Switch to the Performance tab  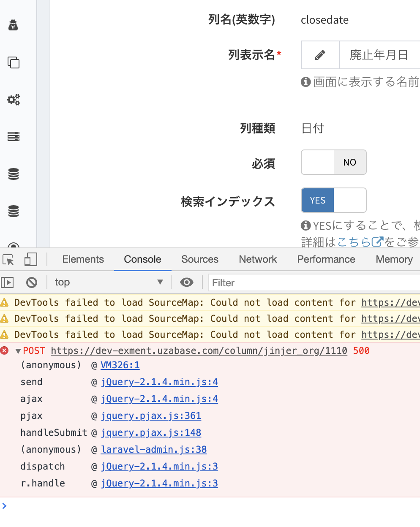(326, 259)
